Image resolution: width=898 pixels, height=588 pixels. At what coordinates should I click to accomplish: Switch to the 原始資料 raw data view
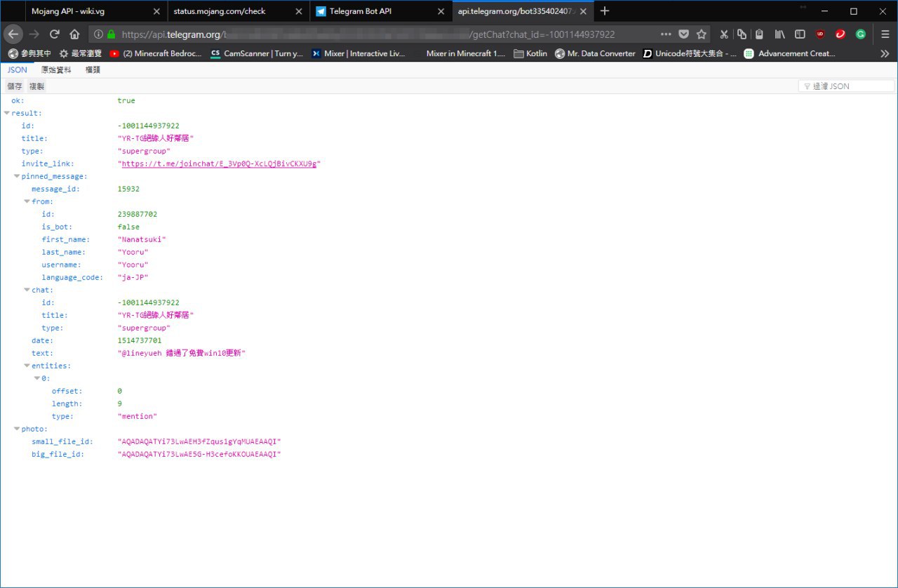pos(56,69)
